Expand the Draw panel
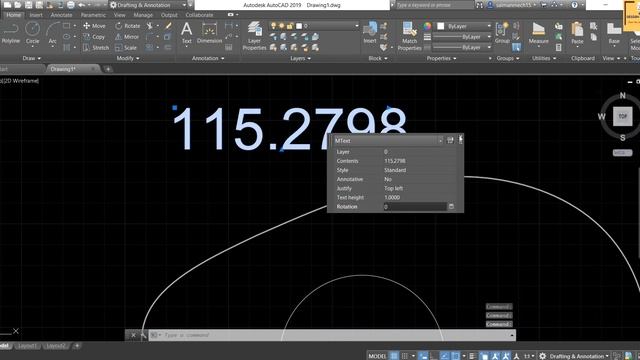The image size is (640, 360). point(31,58)
